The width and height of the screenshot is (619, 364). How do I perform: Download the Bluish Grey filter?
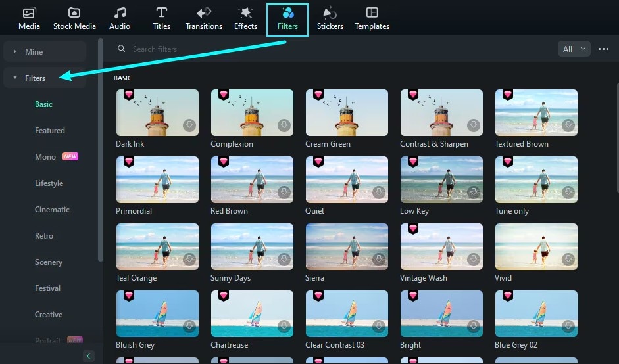pyautogui.click(x=189, y=327)
